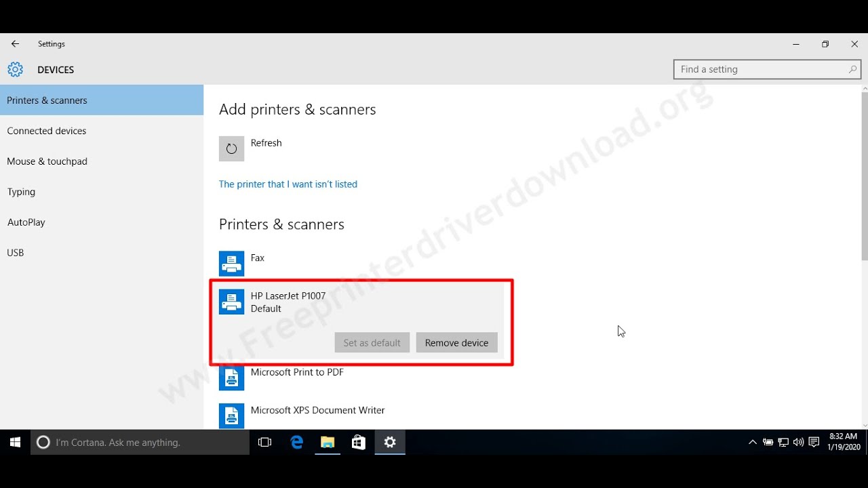
Task: Select the 'Microsoft XPS Document Writer' text
Action: tap(317, 410)
